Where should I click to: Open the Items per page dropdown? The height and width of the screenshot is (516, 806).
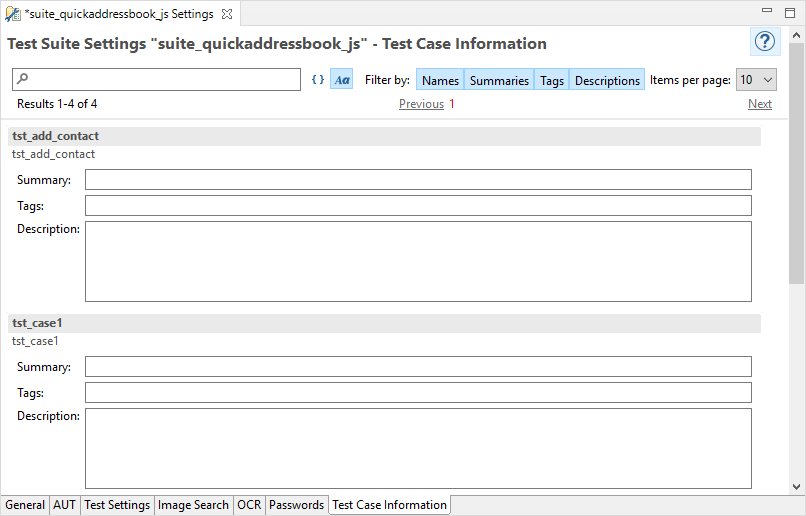756,80
